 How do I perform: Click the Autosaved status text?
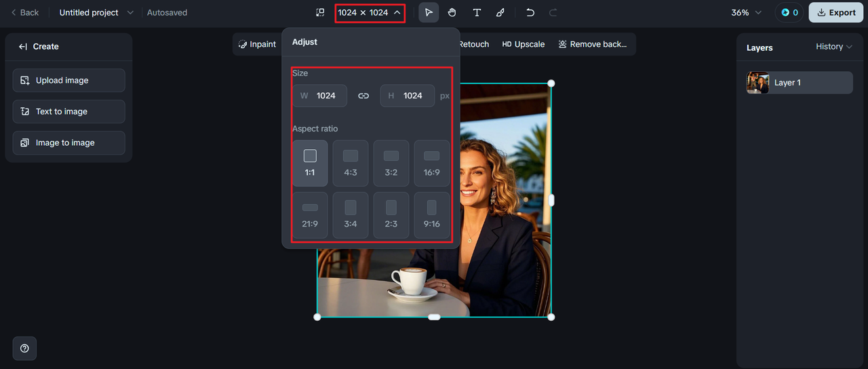[167, 12]
